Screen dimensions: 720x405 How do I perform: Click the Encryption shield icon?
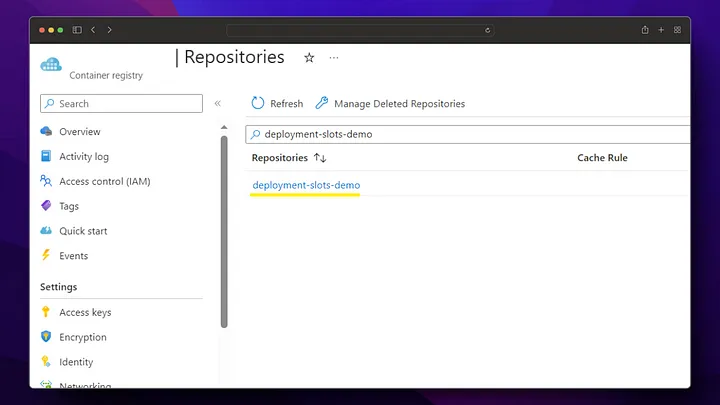46,337
